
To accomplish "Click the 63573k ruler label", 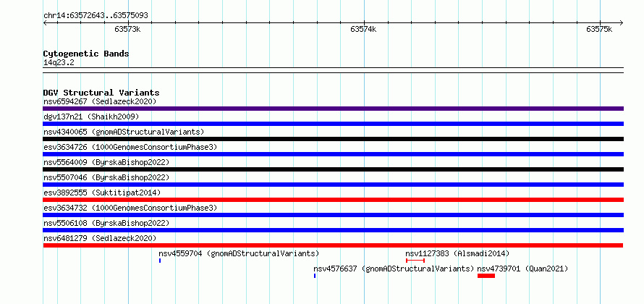I will 128,29.
